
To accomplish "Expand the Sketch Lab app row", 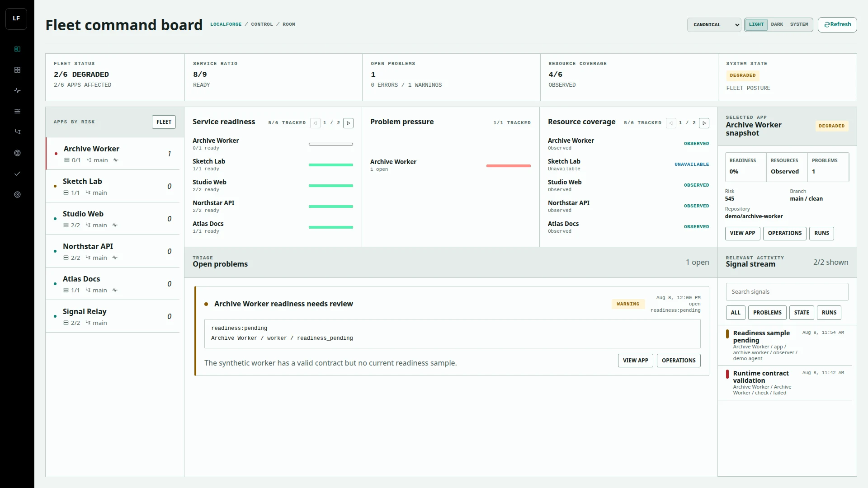I will (113, 186).
